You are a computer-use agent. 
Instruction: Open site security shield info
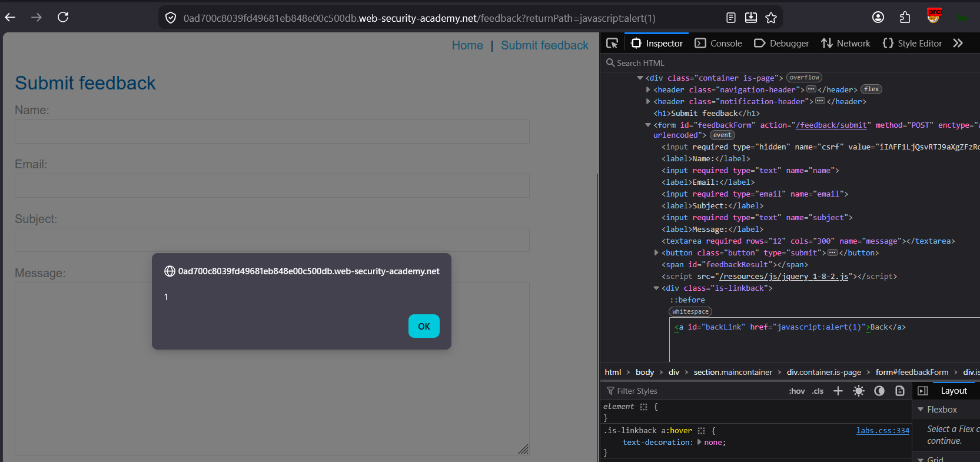(x=171, y=18)
